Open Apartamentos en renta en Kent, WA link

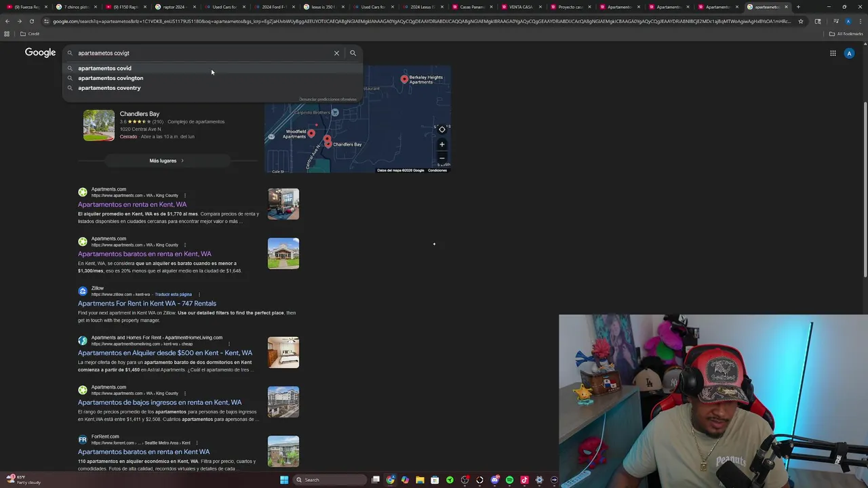tap(132, 205)
